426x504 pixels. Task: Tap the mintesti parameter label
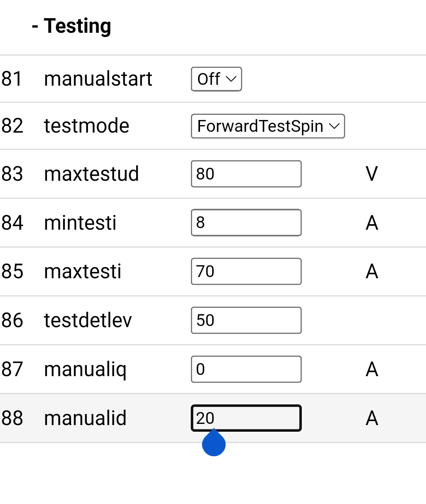click(80, 223)
